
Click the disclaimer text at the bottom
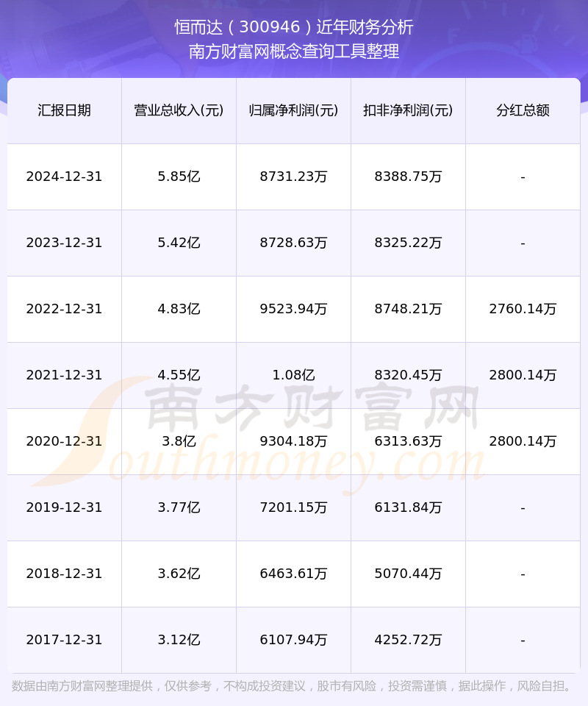click(x=293, y=686)
